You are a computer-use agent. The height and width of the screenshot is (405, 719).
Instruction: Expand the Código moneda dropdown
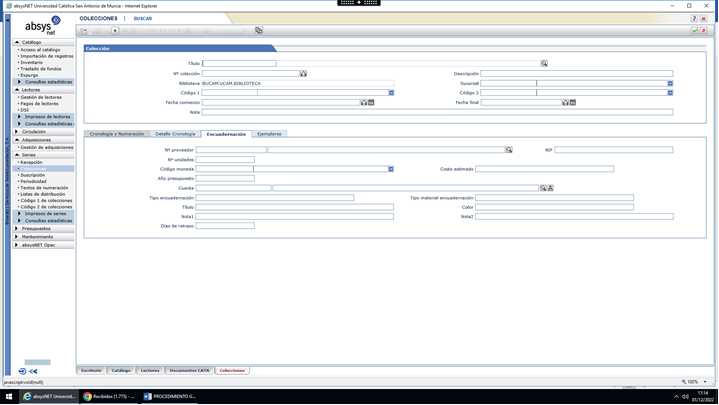pos(391,169)
